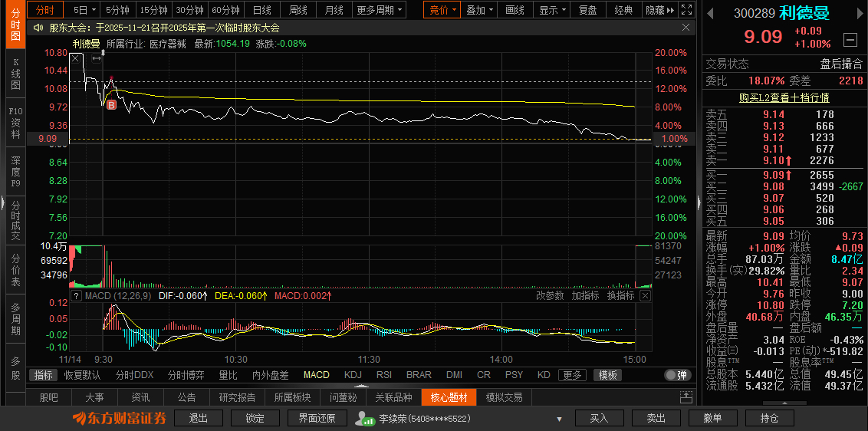Click the 模板 template button
The width and height of the screenshot is (868, 431).
pyautogui.click(x=607, y=375)
